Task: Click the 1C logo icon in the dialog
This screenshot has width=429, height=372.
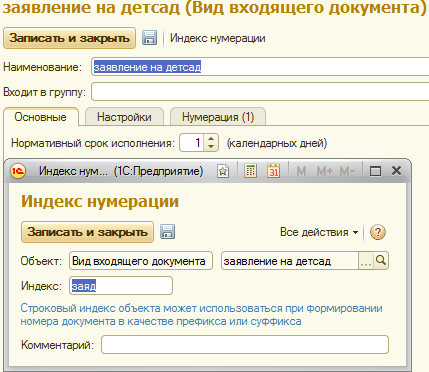Action: [x=18, y=171]
